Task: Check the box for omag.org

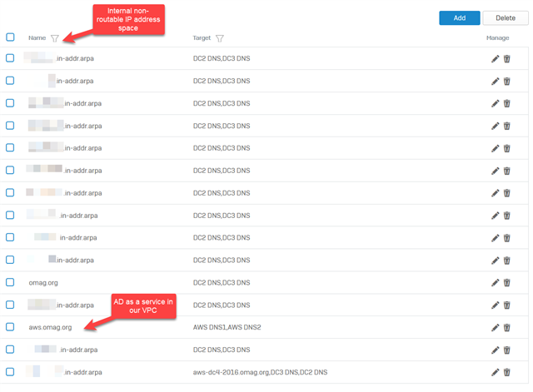Action: pos(10,282)
